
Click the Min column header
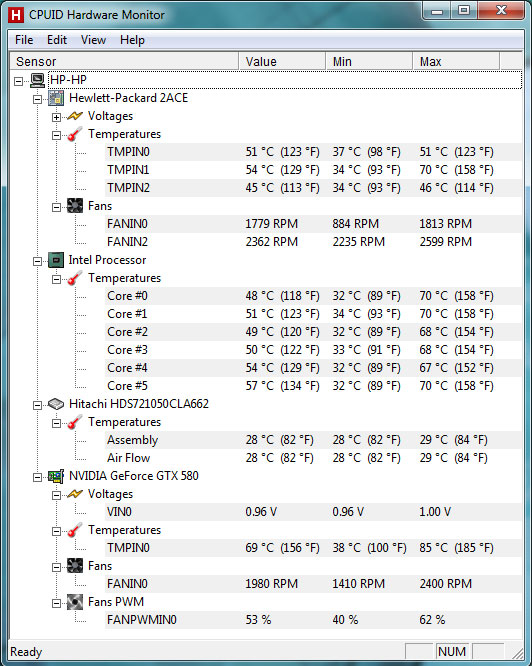coord(369,62)
